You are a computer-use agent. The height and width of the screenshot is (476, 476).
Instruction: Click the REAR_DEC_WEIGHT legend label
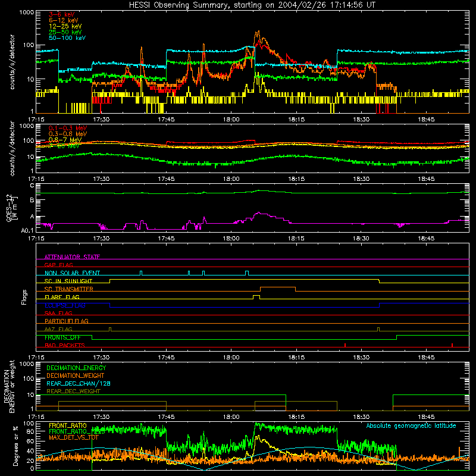coord(73,392)
